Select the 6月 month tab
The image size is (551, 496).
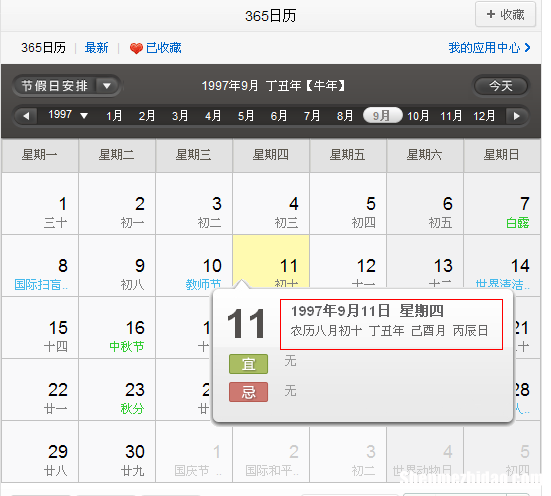279,116
